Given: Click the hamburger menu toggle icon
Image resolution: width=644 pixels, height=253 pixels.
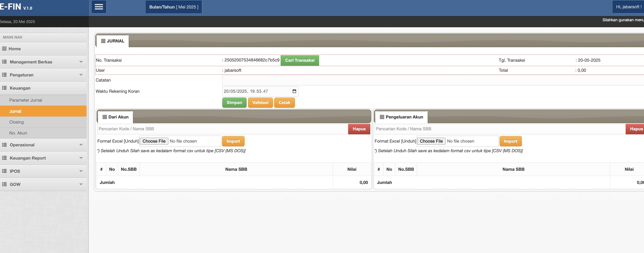Looking at the screenshot, I should 99,7.
